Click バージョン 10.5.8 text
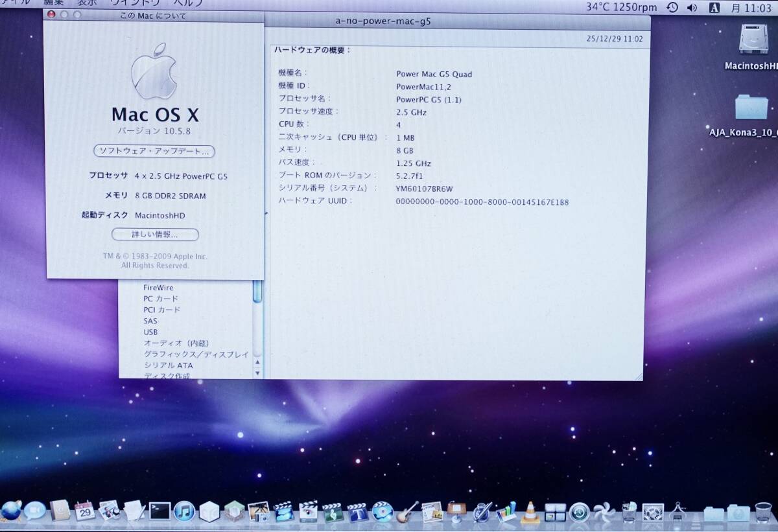Screen dimensions: 778x532 (154, 131)
